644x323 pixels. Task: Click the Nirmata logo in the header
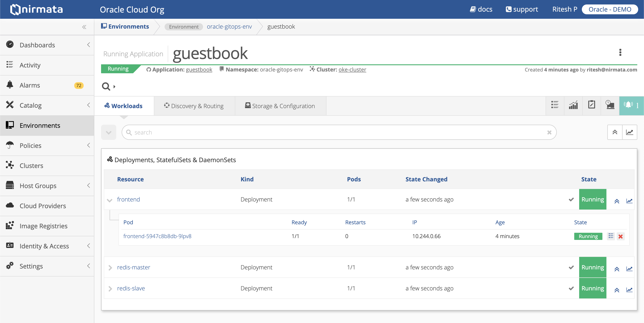[36, 9]
